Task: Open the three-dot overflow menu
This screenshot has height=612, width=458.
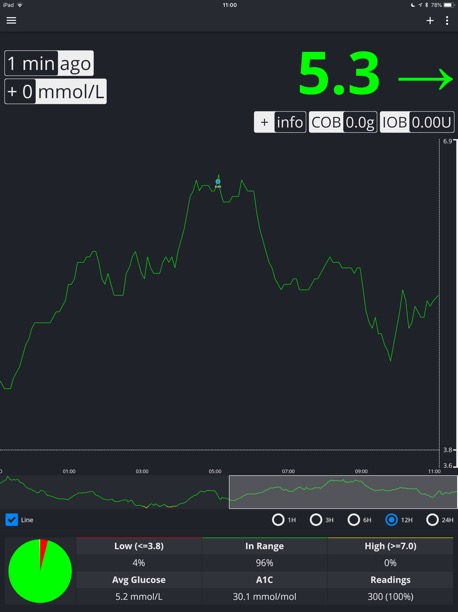Action: [x=447, y=21]
